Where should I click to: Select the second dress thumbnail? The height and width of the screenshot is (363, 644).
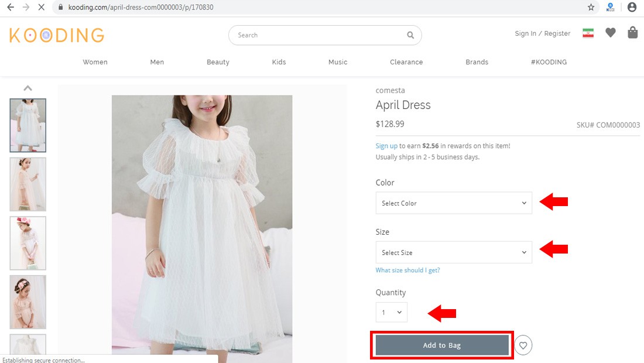click(28, 184)
